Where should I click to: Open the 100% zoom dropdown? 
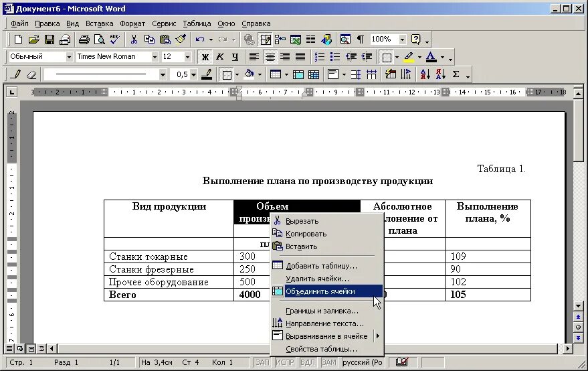pos(403,39)
